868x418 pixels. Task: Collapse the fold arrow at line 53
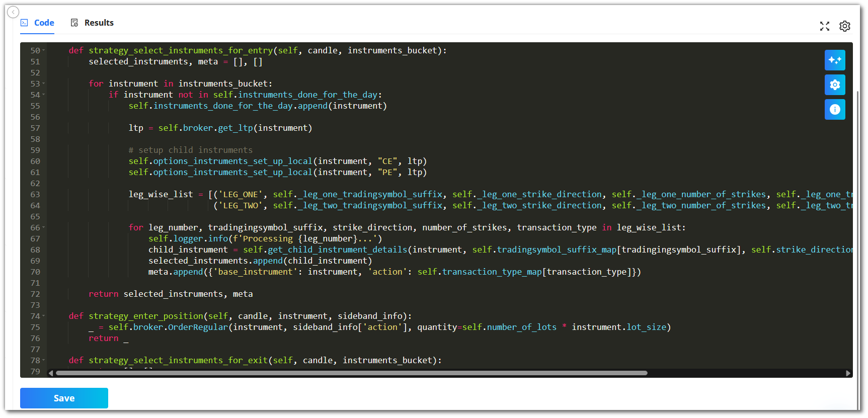44,83
